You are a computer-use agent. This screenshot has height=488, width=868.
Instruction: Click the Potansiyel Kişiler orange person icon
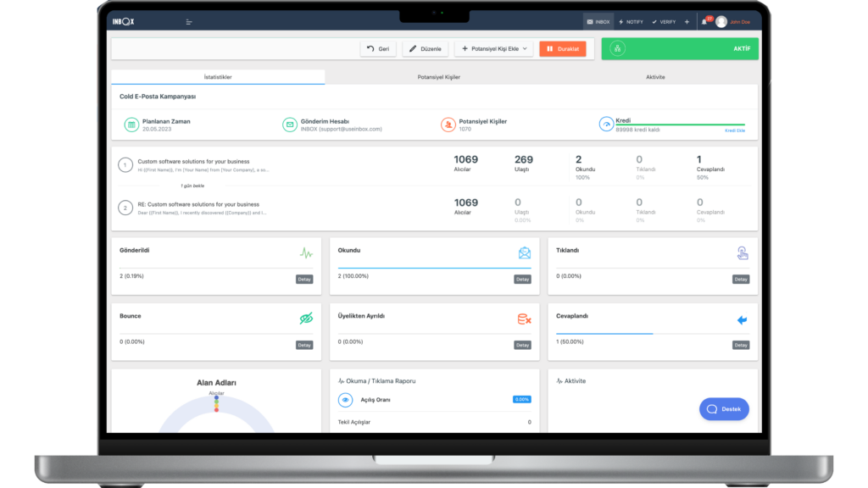448,125
